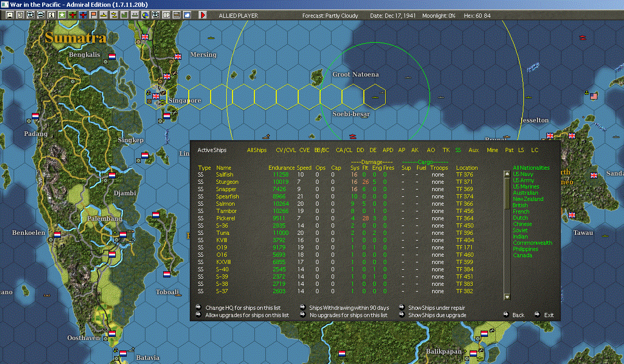
Task: Toggle the US Marines nationality filter
Action: point(525,186)
